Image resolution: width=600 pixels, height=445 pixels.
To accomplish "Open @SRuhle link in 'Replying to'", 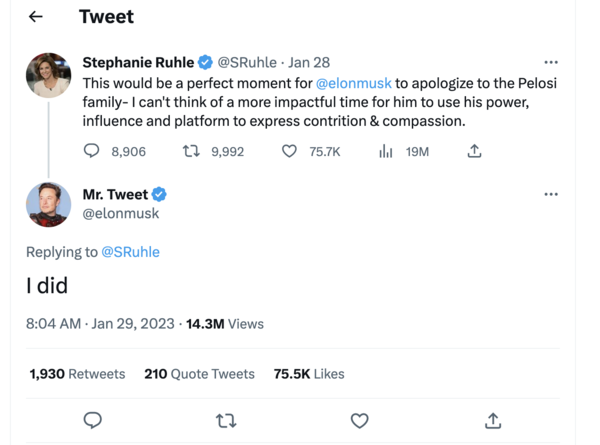I will click(x=130, y=252).
